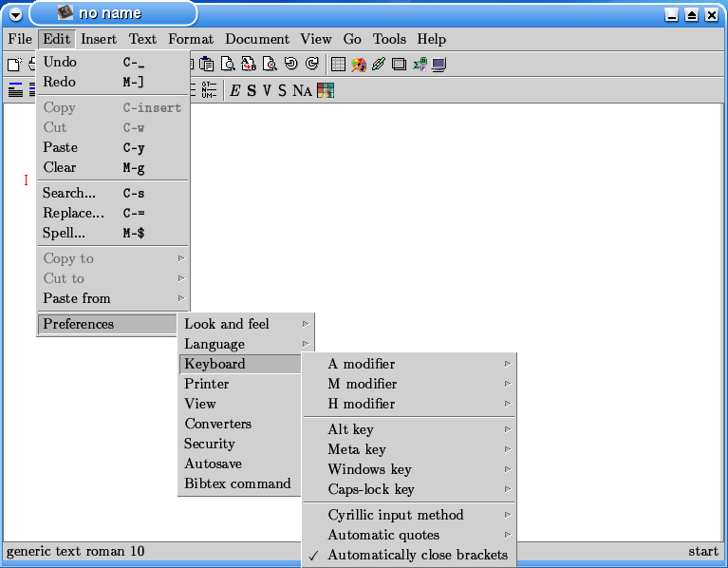Toggle Automatically close brackets option

pyautogui.click(x=409, y=555)
